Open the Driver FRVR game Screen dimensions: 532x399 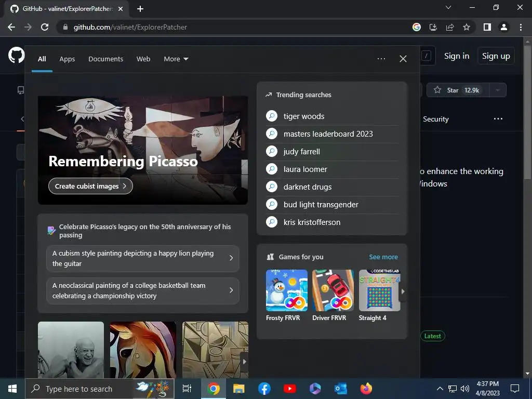(332, 295)
